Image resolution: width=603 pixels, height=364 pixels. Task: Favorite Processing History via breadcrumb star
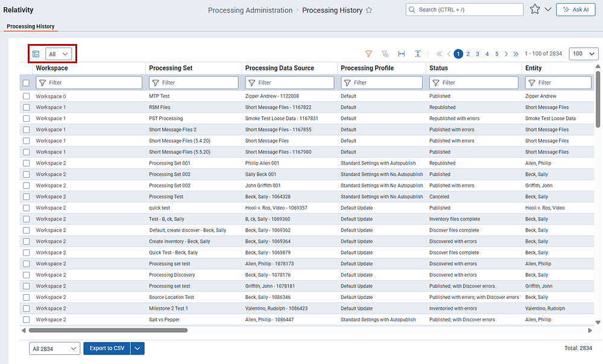tap(369, 10)
